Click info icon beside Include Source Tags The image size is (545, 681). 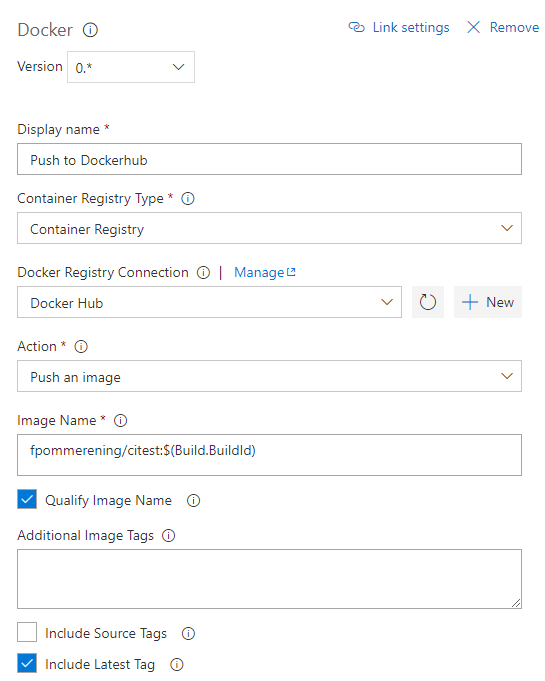coord(188,633)
